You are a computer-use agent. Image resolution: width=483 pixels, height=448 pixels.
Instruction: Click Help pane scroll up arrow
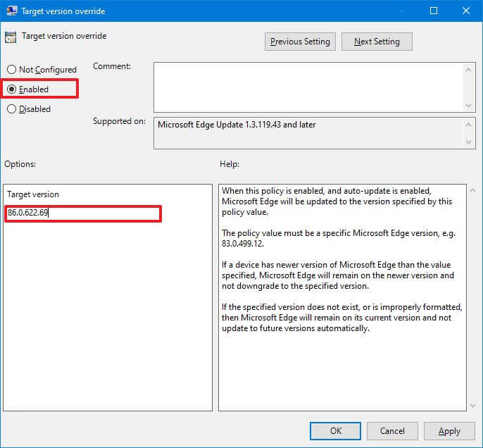(472, 191)
